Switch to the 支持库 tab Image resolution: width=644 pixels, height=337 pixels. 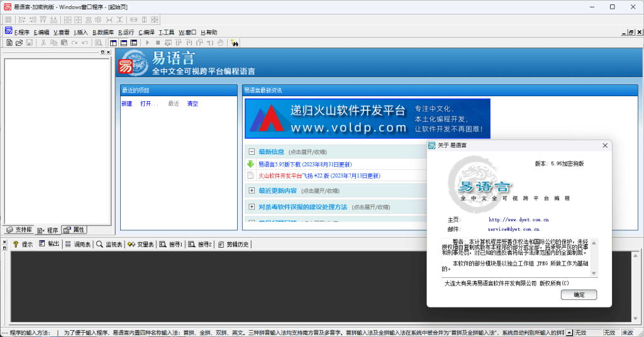(x=19, y=230)
